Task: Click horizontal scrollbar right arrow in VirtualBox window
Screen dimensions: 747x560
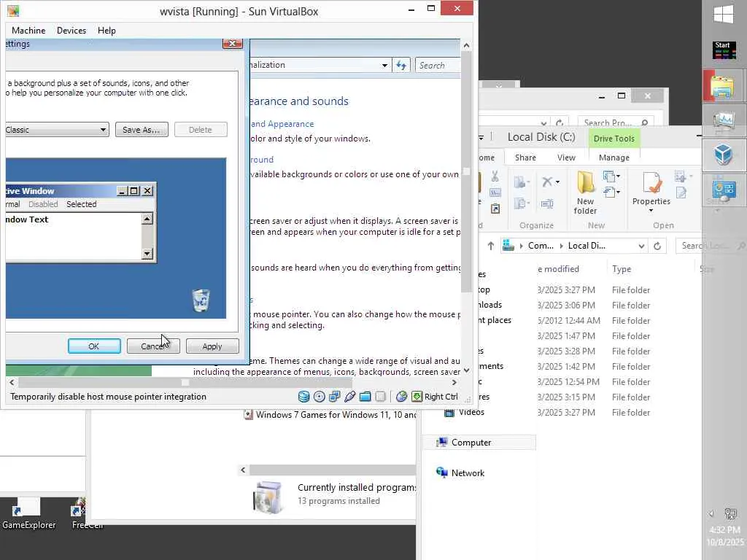Action: (454, 382)
